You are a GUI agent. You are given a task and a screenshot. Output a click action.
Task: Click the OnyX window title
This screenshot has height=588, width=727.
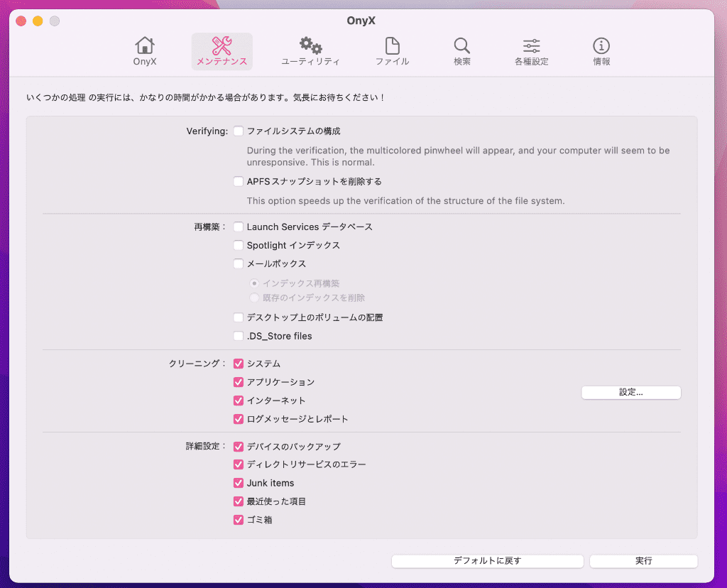(361, 21)
